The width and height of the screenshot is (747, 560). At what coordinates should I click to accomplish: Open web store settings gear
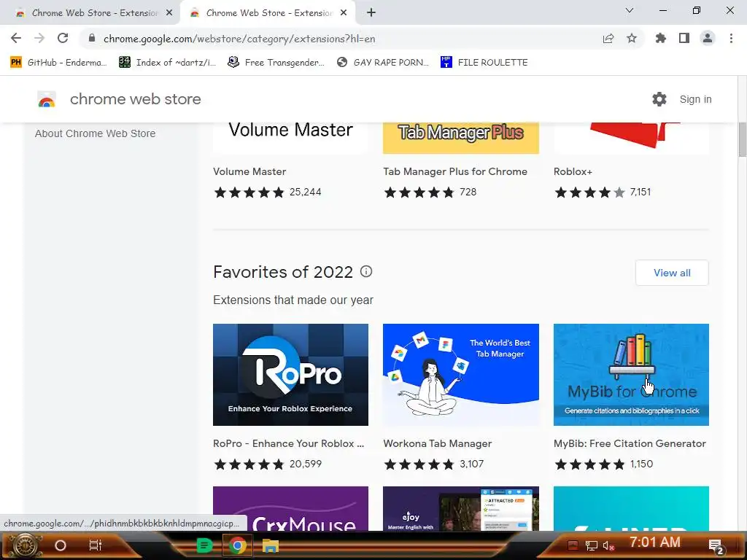659,99
